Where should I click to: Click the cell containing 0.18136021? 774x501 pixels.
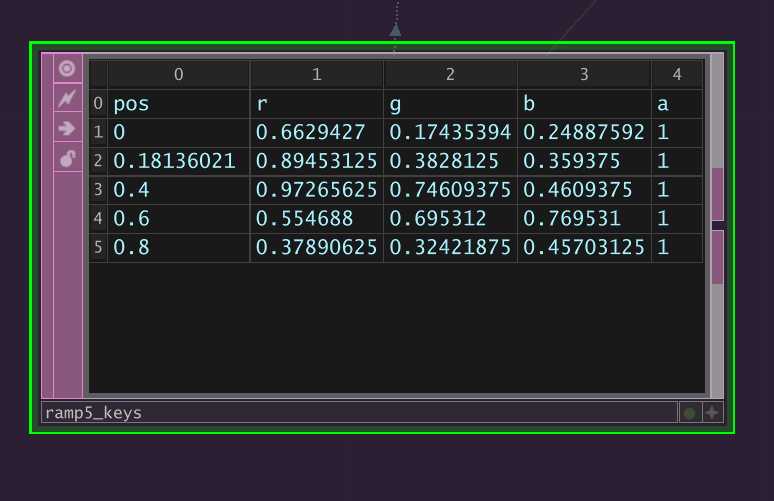coord(178,161)
